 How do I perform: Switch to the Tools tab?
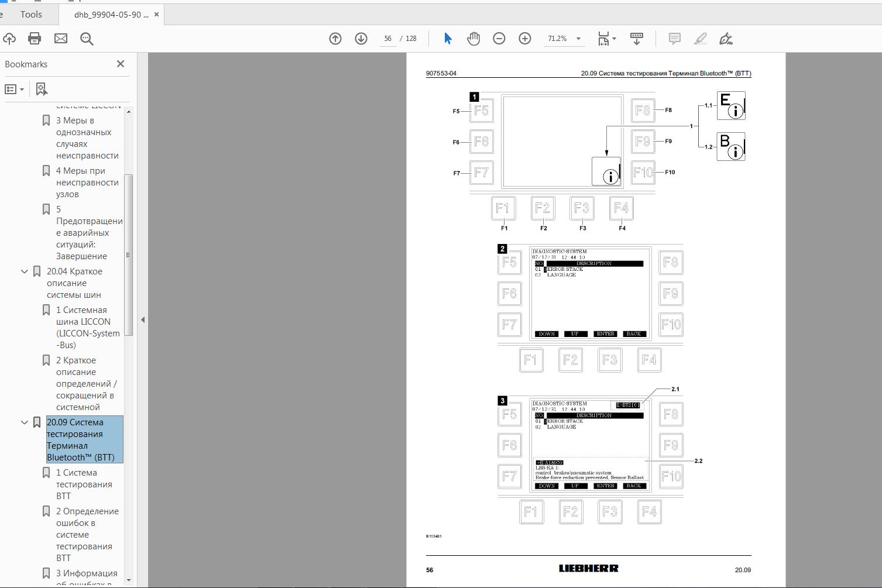pos(31,15)
